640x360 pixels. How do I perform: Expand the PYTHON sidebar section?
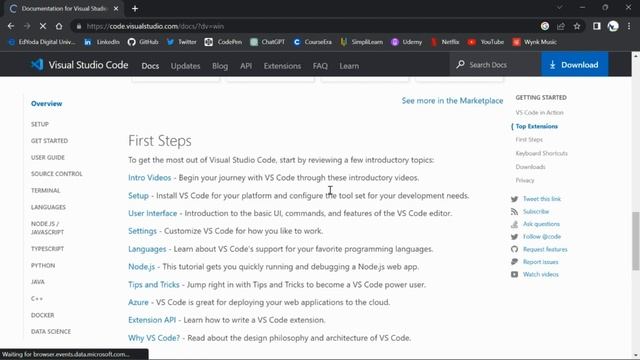pyautogui.click(x=43, y=266)
